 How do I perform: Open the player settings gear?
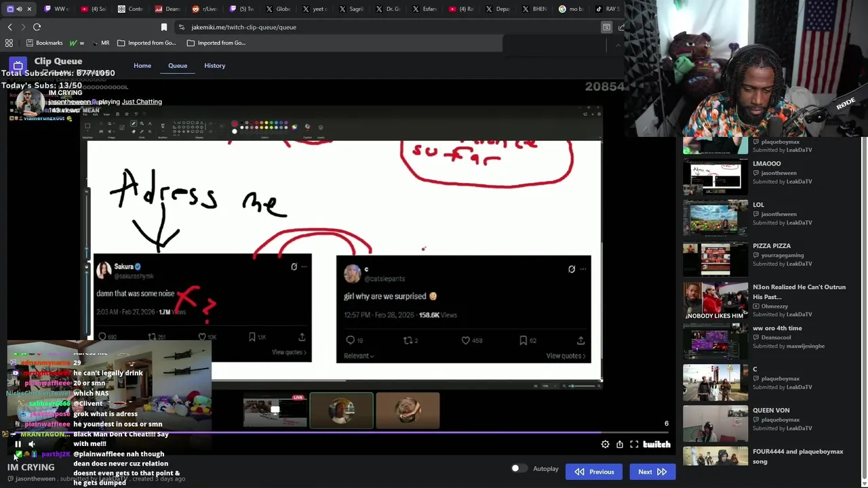(x=605, y=444)
